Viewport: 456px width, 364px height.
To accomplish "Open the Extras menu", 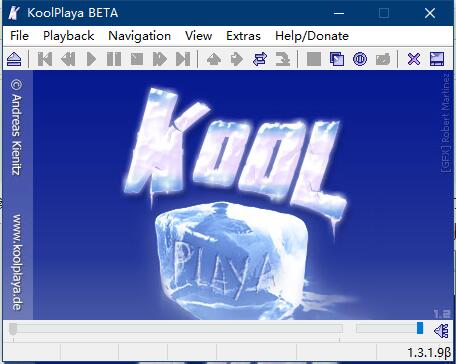I will coord(243,36).
